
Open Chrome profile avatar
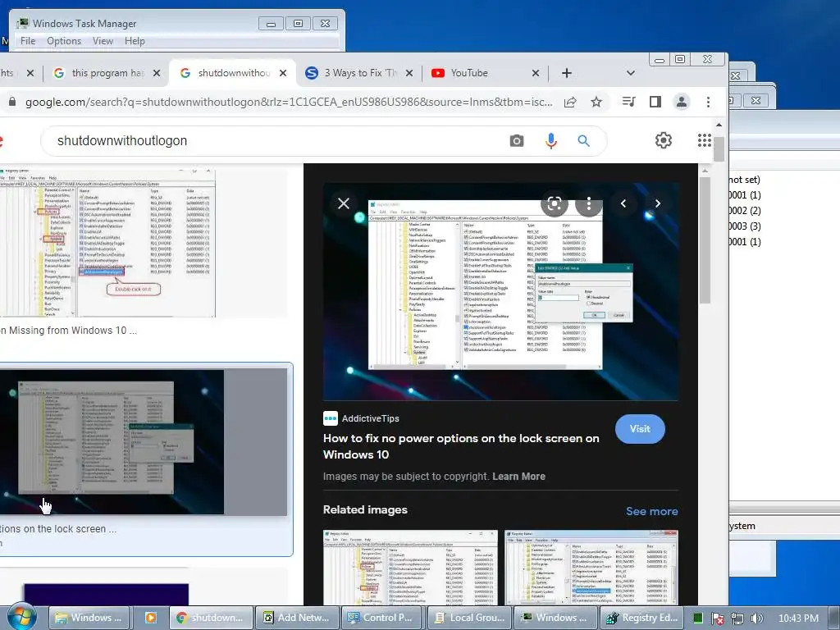[682, 102]
